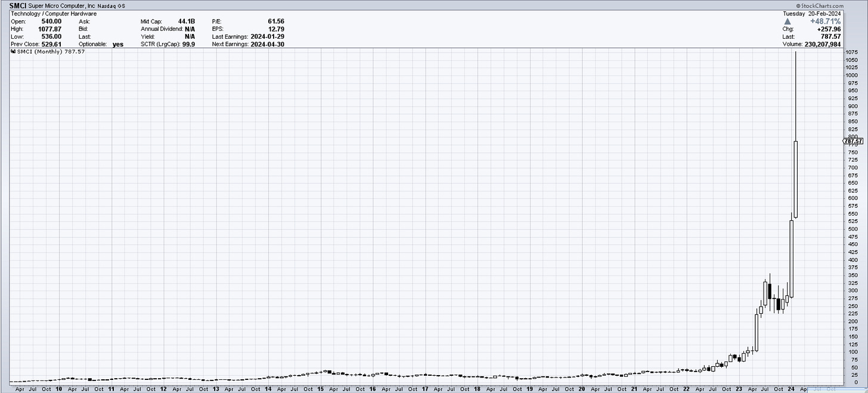Click the year 22 label on time axis
The width and height of the screenshot is (868, 393).
point(687,388)
